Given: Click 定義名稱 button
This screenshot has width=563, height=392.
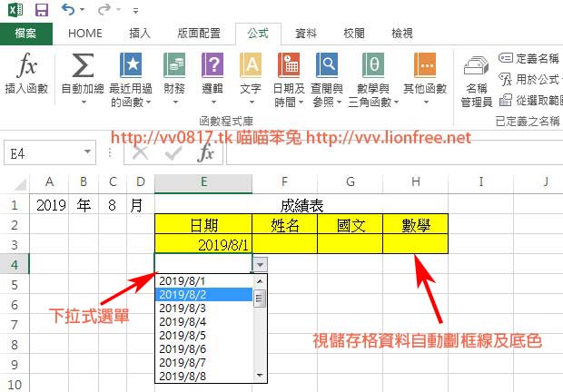Looking at the screenshot, I should (x=529, y=58).
